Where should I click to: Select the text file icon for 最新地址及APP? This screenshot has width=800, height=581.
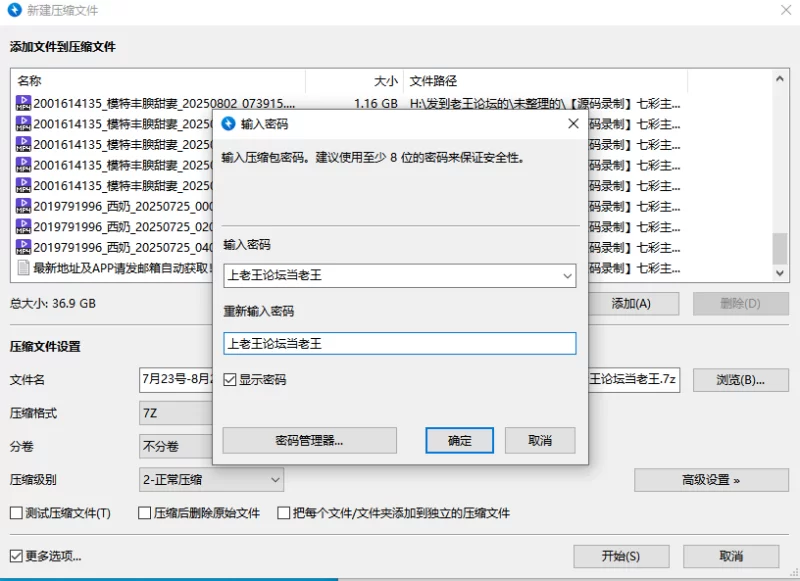(x=23, y=268)
